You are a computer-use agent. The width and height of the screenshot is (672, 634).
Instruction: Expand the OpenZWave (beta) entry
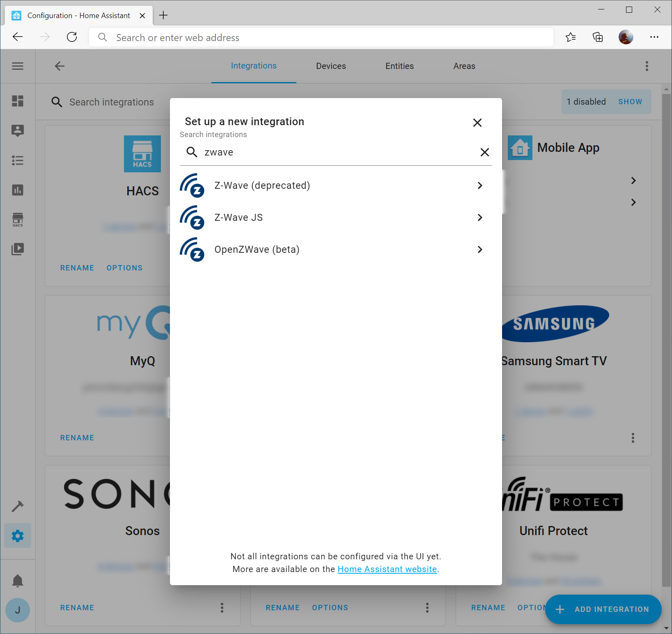point(479,249)
